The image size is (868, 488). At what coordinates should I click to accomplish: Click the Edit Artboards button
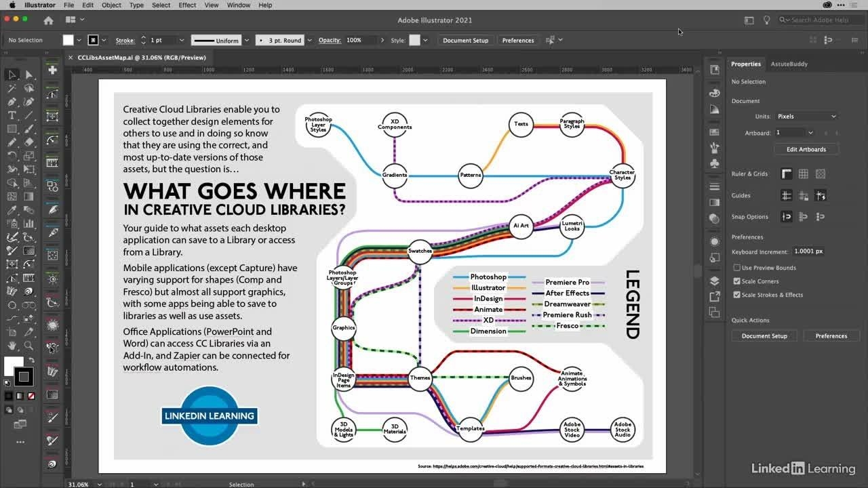pyautogui.click(x=806, y=149)
